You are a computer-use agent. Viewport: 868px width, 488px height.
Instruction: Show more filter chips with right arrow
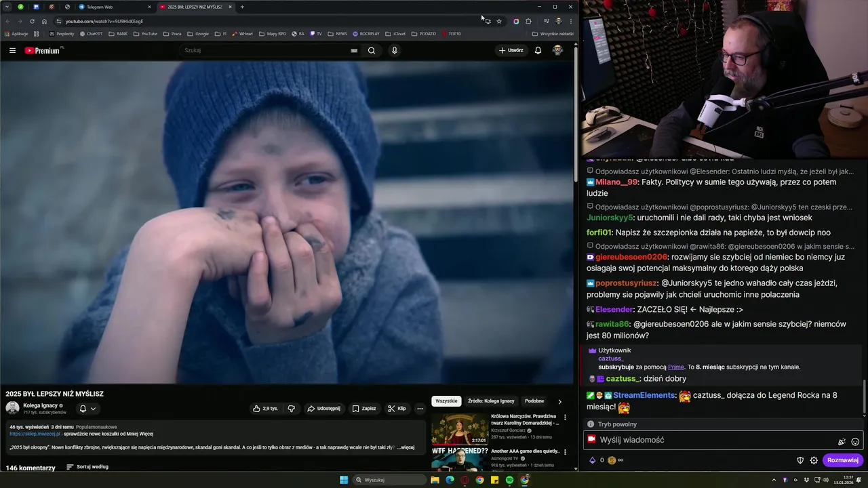click(559, 402)
